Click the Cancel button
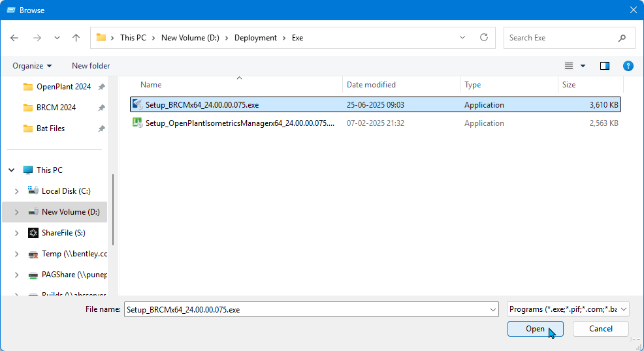 [600, 329]
